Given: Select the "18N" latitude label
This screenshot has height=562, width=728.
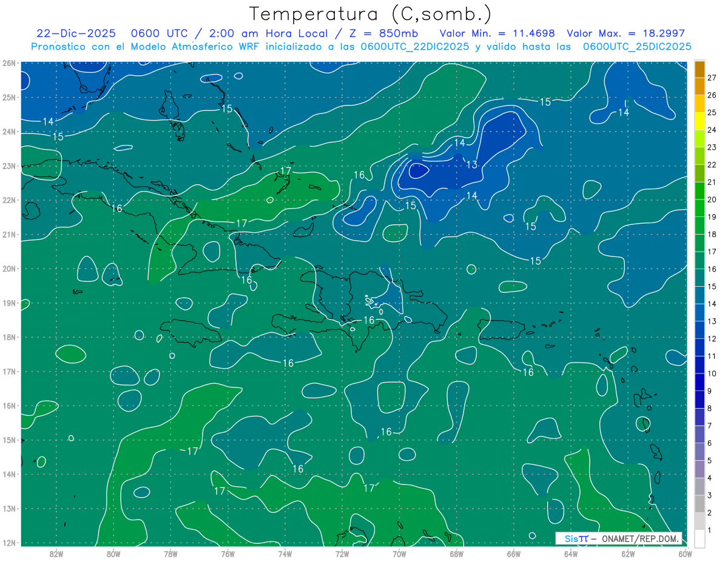Looking at the screenshot, I should [8, 337].
